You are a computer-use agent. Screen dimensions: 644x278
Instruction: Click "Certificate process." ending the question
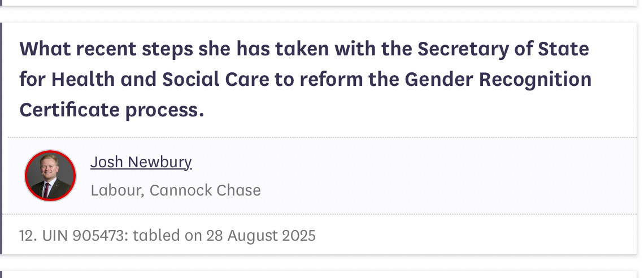tap(112, 110)
